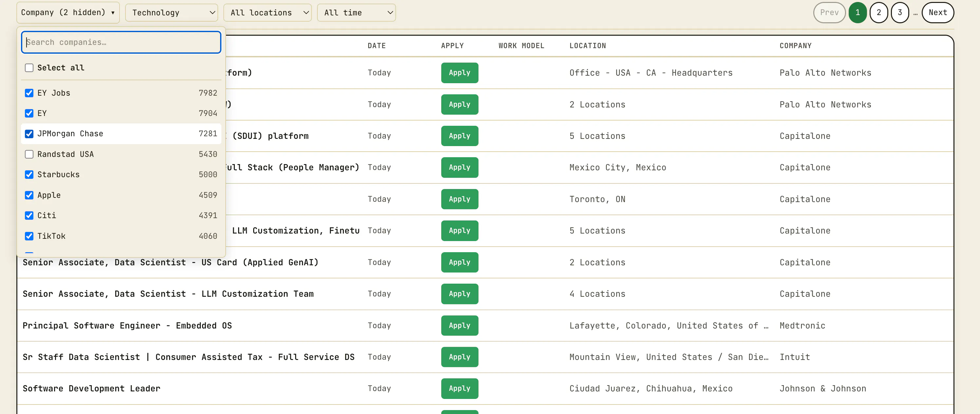Viewport: 980px width, 414px height.
Task: Untick the EY company checkbox
Action: point(29,113)
